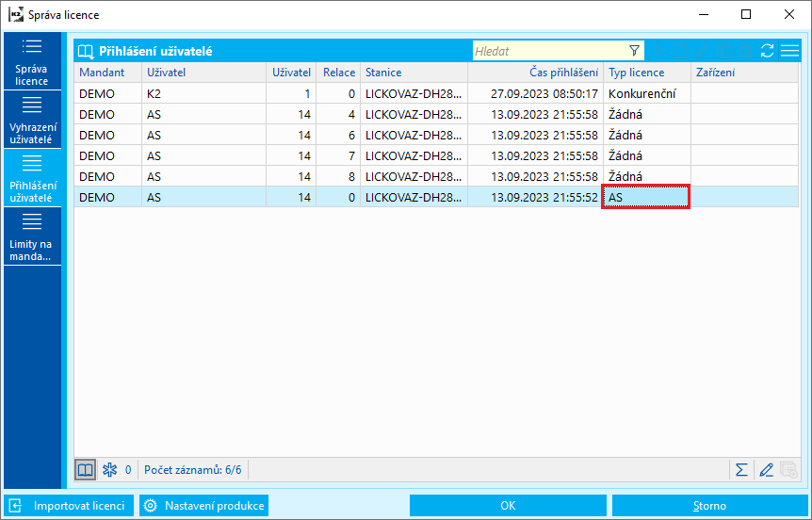Confirm with the OK button
The height and width of the screenshot is (520, 812).
pyautogui.click(x=508, y=506)
